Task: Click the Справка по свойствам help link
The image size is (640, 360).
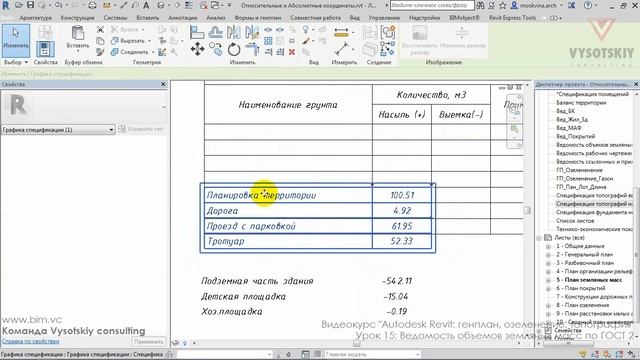Action: 31,341
